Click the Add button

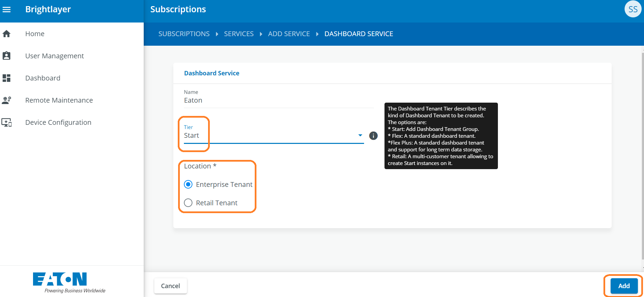coord(624,286)
